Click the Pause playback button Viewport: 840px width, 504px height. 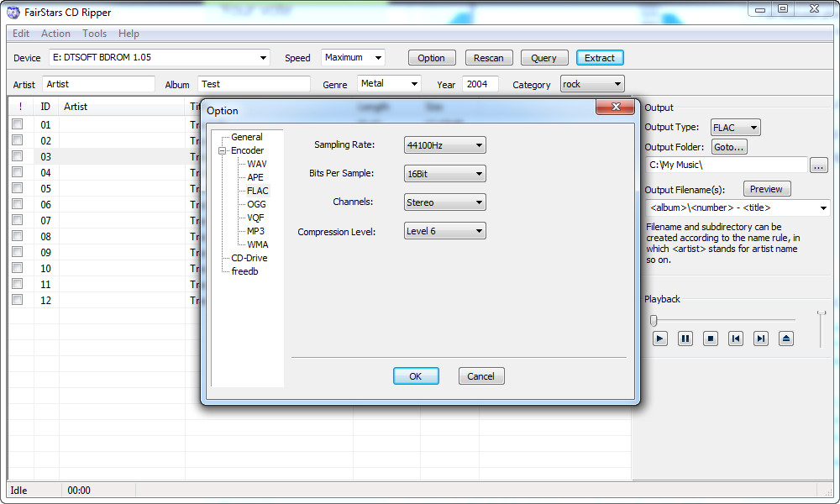685,339
